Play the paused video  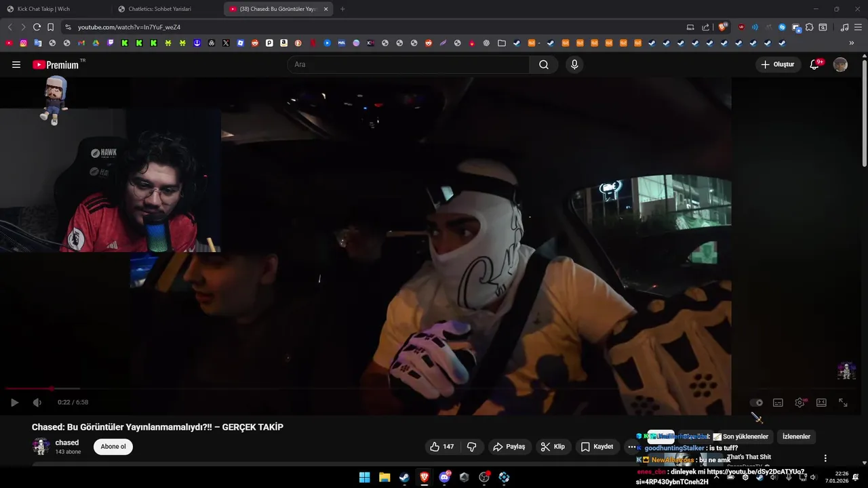[14, 402]
